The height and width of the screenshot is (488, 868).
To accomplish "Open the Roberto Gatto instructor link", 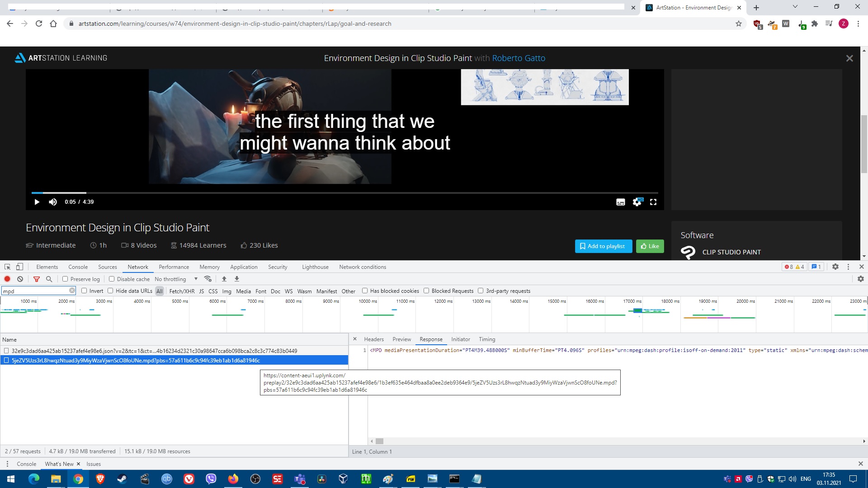I will point(519,58).
